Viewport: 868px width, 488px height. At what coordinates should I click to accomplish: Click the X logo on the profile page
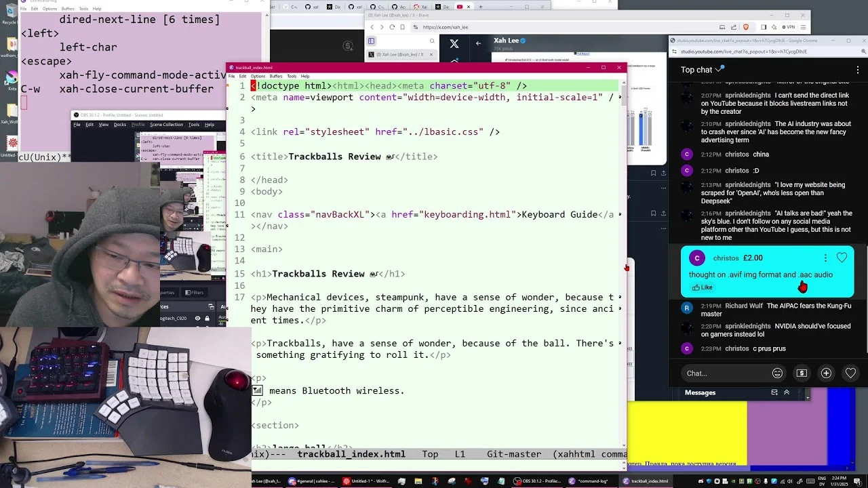[454, 43]
